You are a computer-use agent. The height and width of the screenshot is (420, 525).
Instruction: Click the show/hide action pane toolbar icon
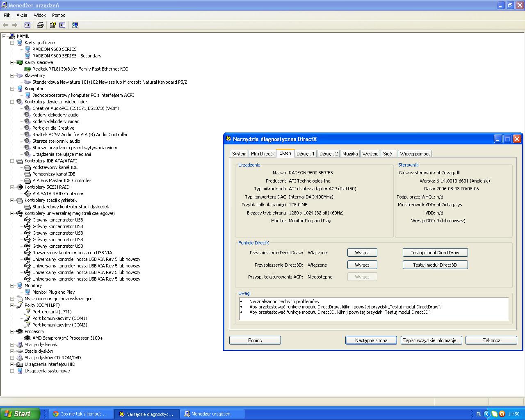tap(62, 25)
